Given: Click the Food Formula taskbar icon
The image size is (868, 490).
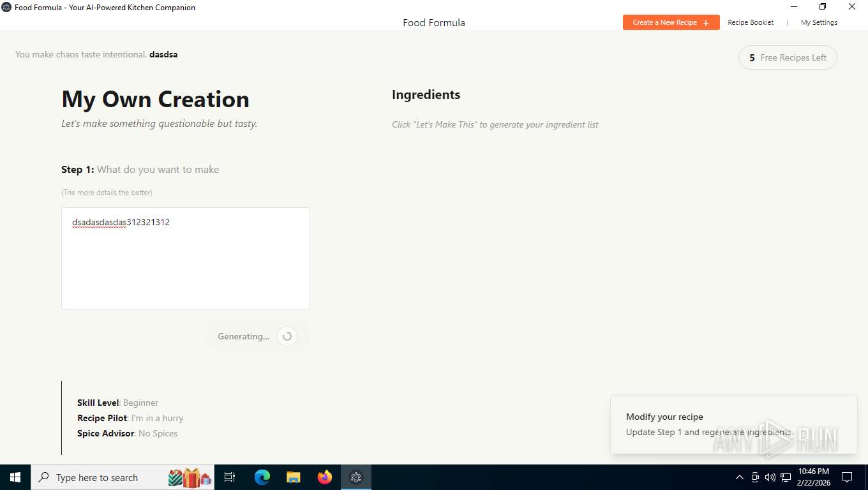Looking at the screenshot, I should point(356,477).
